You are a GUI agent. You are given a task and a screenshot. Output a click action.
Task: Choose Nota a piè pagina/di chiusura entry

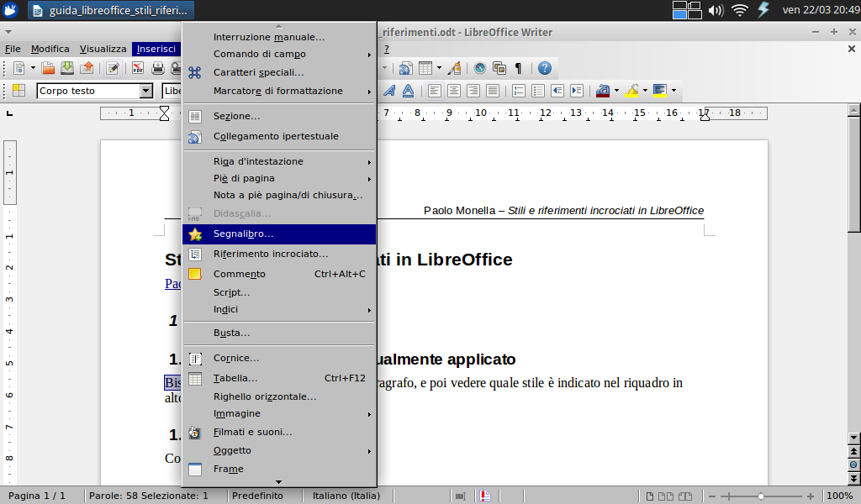(279, 195)
